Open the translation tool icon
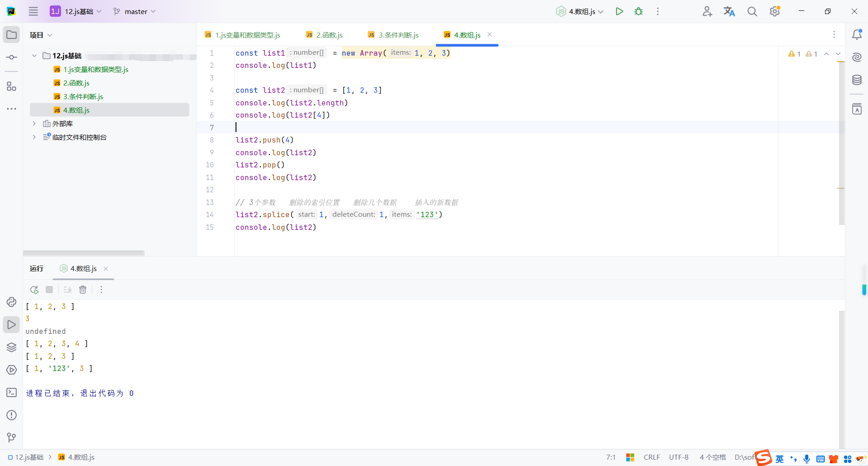The image size is (868, 466). tap(729, 11)
